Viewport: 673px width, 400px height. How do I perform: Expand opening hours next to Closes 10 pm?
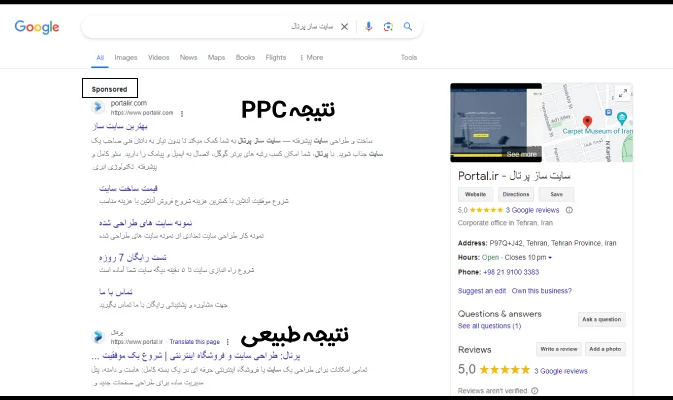click(x=550, y=258)
